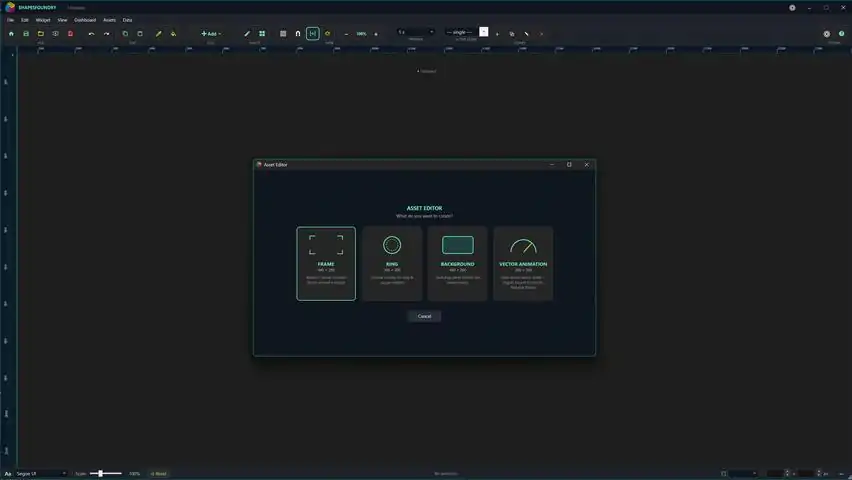The width and height of the screenshot is (852, 480).
Task: Open the single line style dropdown
Action: pyautogui.click(x=461, y=32)
